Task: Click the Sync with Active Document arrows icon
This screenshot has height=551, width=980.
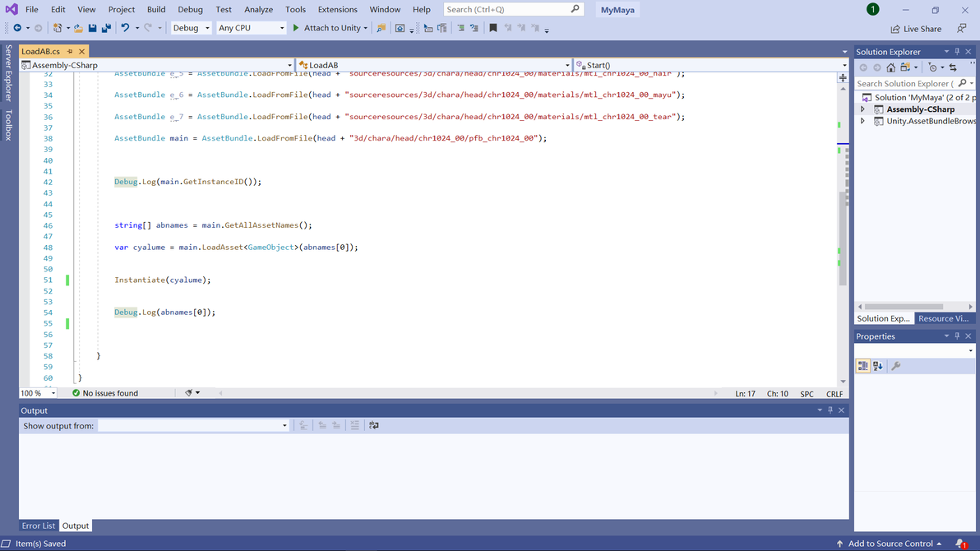Action: pyautogui.click(x=953, y=67)
